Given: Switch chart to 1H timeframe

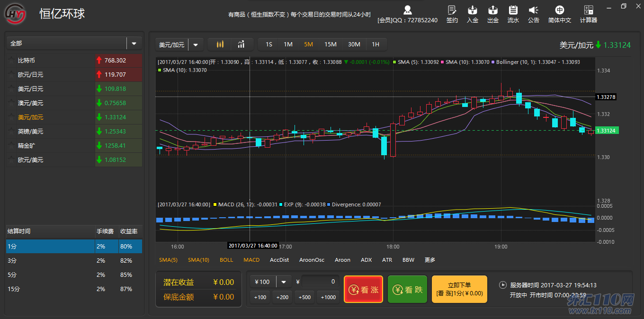Looking at the screenshot, I should 376,44.
